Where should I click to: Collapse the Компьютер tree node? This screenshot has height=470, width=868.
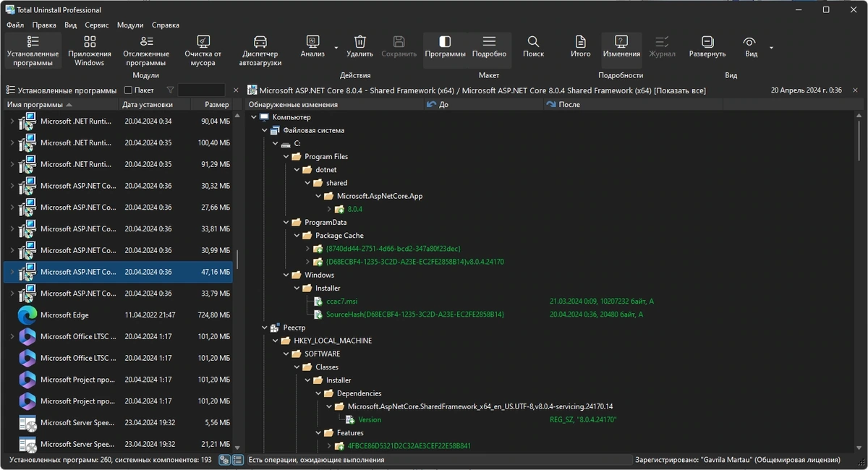pyautogui.click(x=254, y=117)
